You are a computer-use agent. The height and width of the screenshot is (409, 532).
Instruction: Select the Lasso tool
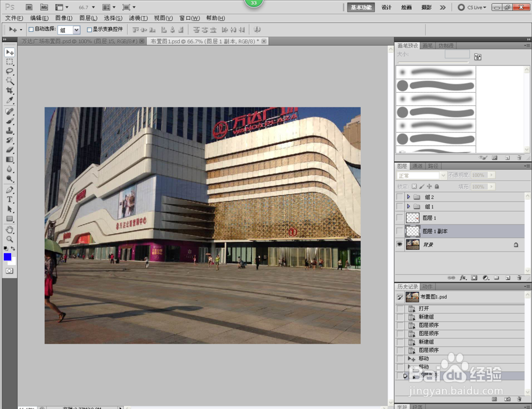click(10, 72)
